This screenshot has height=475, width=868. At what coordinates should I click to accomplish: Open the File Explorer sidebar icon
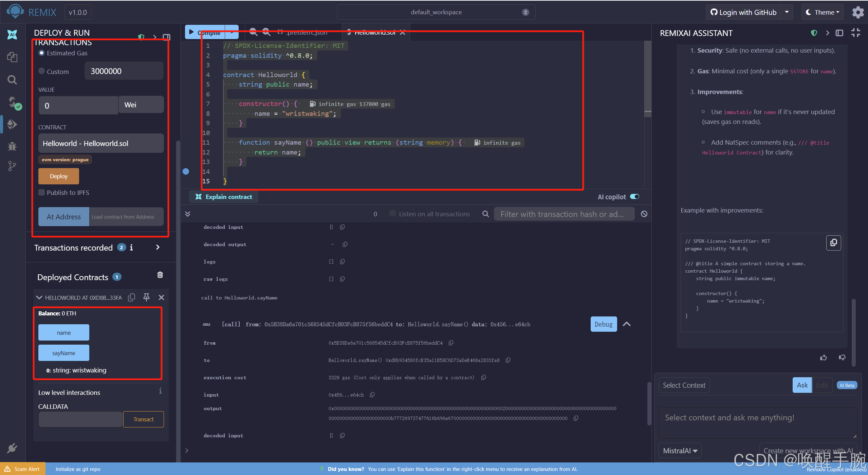coord(12,57)
